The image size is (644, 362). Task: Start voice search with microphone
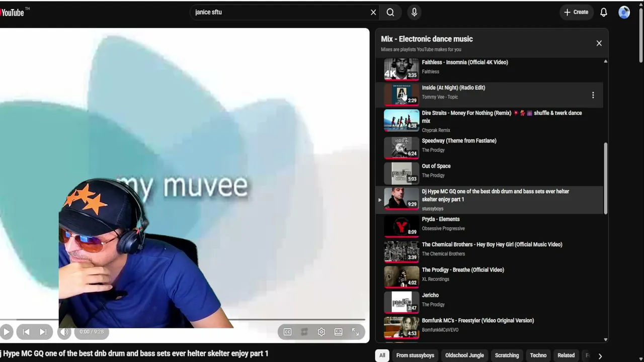pos(415,12)
